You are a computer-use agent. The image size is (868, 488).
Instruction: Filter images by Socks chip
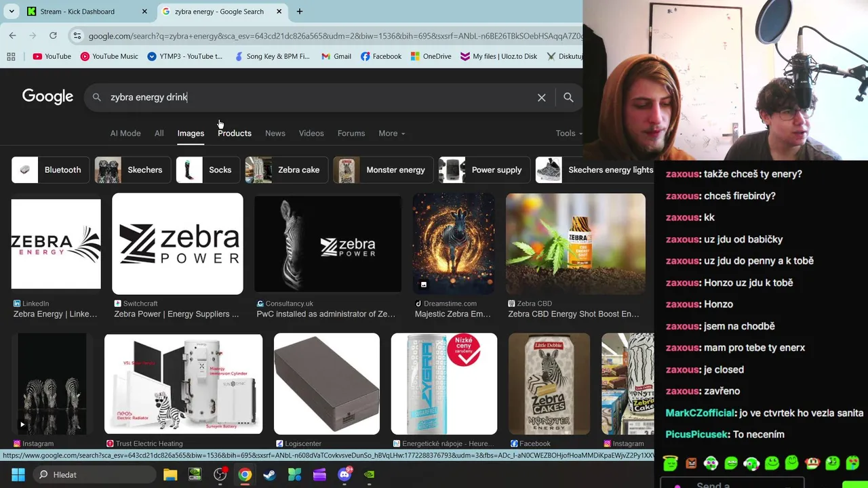(208, 170)
